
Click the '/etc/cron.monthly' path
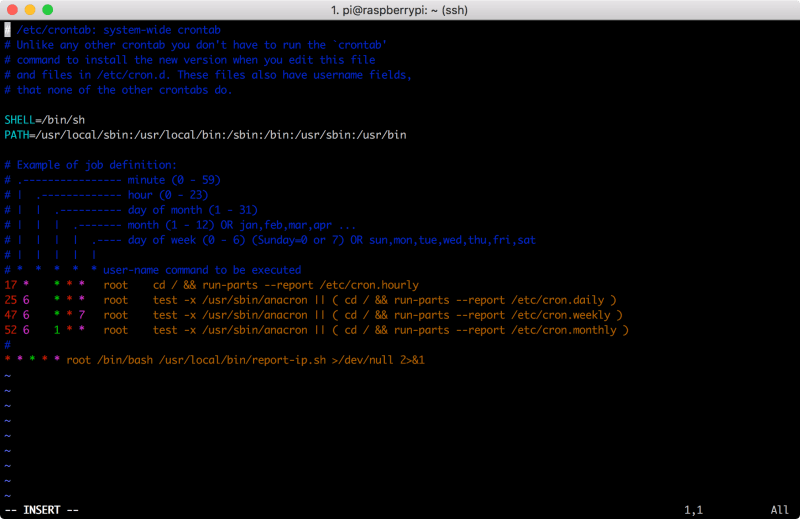(x=564, y=330)
